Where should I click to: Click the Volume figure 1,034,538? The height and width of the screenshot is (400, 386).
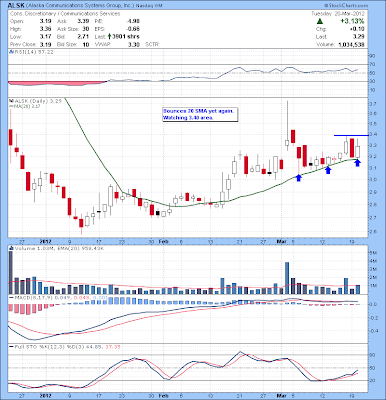click(x=351, y=44)
